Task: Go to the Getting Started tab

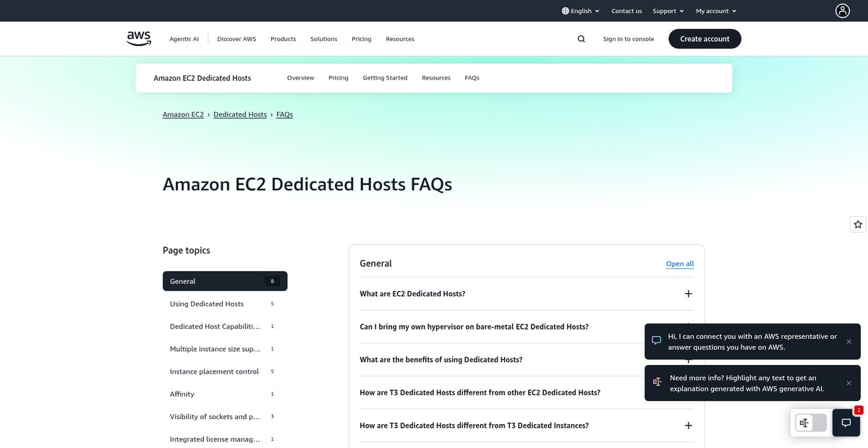Action: click(x=385, y=78)
